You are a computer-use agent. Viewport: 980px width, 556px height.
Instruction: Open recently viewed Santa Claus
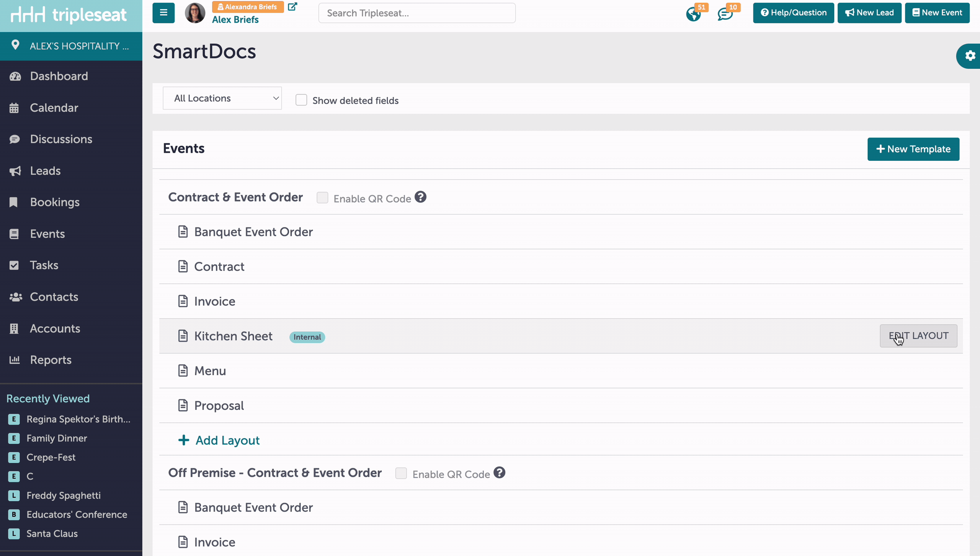pyautogui.click(x=52, y=534)
